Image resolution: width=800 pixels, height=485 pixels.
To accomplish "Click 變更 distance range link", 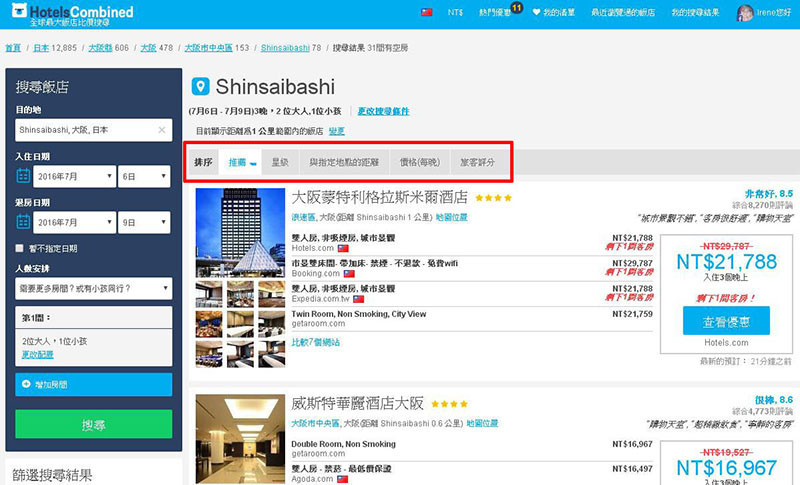I will (337, 132).
